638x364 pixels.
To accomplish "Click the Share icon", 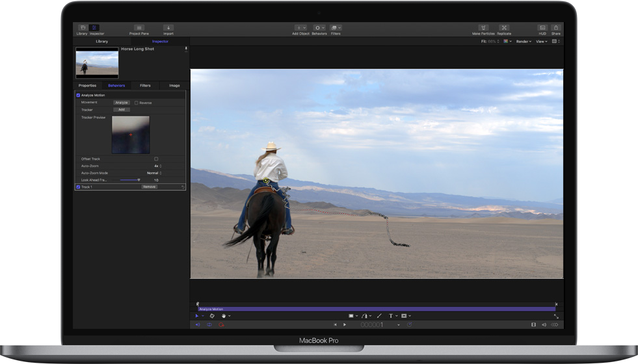I will pyautogui.click(x=556, y=28).
